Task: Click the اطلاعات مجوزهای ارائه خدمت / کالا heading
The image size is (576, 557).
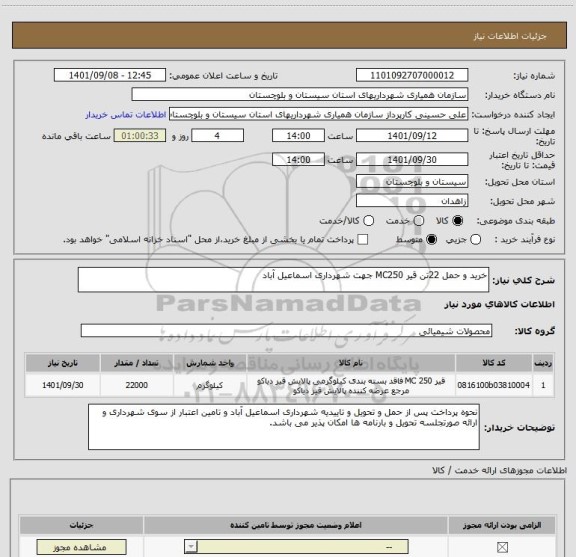Action: 500,471
